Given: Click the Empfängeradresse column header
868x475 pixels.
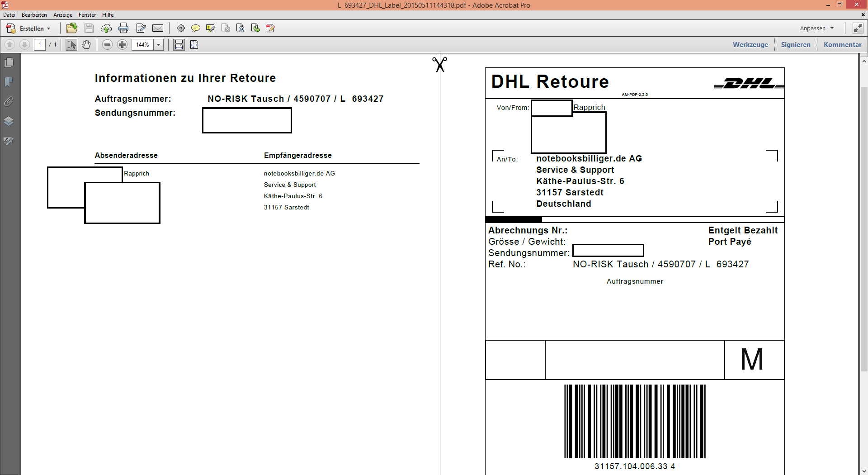Looking at the screenshot, I should 298,155.
